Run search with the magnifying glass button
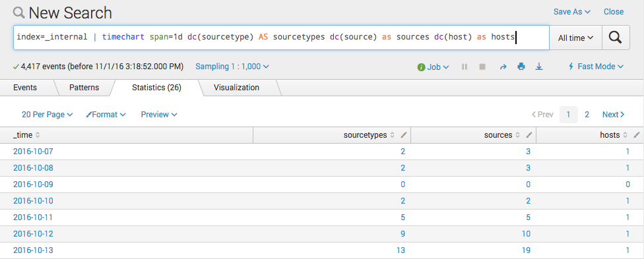644x259 pixels. point(616,38)
